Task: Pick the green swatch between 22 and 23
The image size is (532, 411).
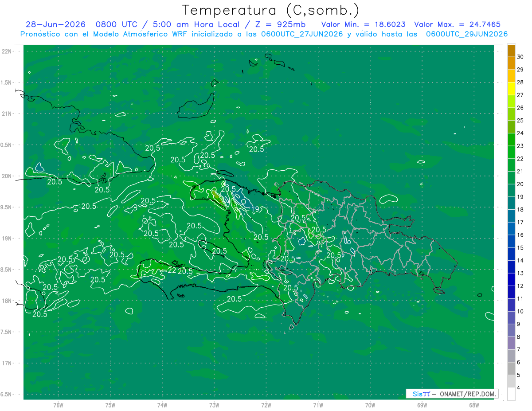Action: coord(511,152)
